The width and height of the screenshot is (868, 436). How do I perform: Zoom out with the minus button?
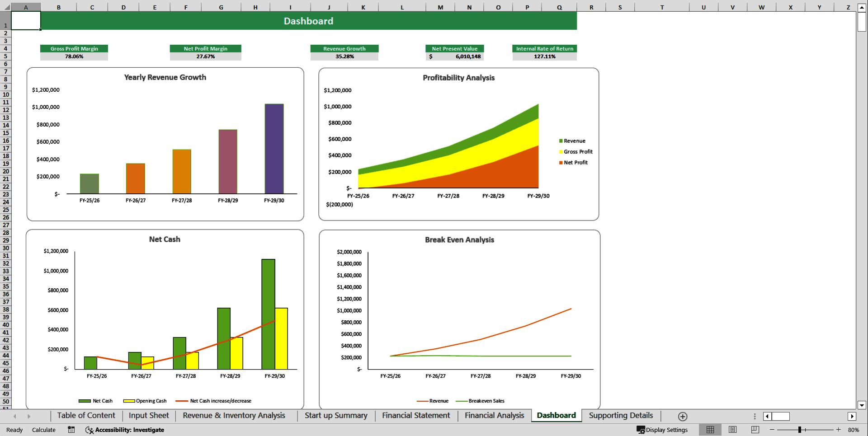(771, 430)
